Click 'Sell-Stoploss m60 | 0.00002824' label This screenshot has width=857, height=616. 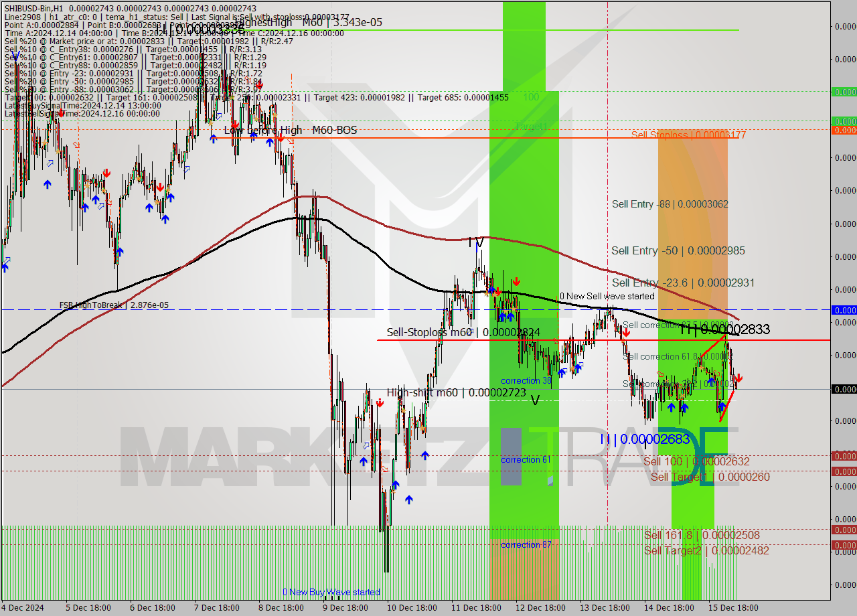point(463,332)
